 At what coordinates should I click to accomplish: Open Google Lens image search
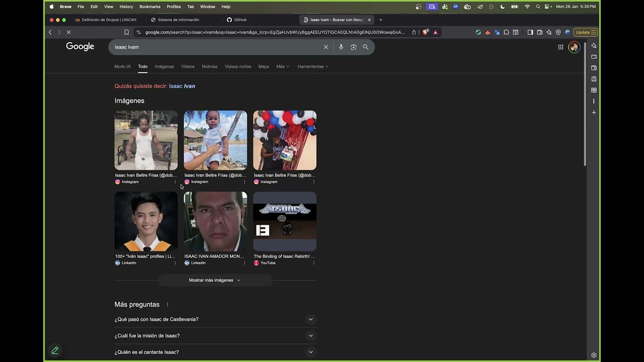point(353,47)
